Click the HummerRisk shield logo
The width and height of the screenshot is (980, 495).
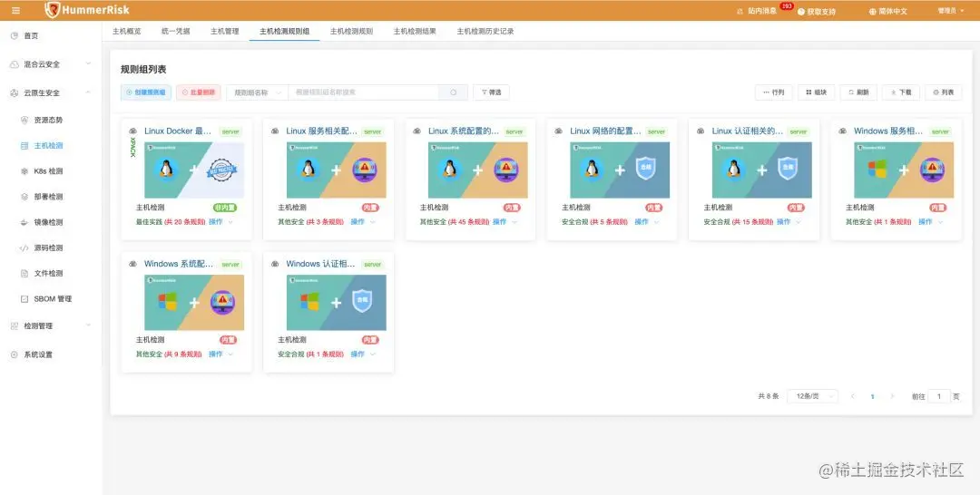53,10
